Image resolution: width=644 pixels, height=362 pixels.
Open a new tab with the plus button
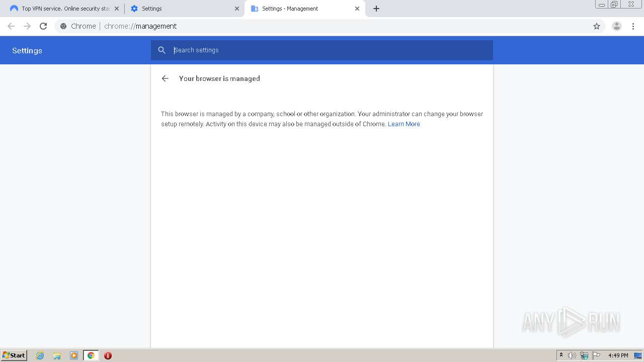(x=376, y=9)
